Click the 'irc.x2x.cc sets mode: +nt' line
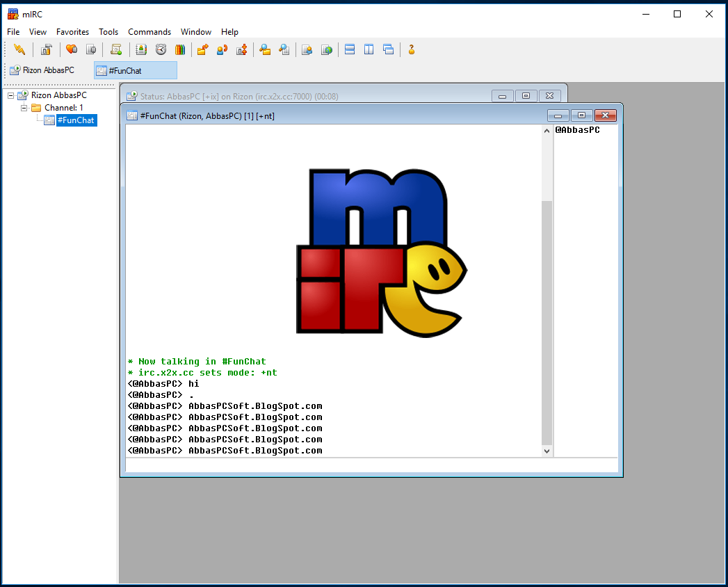 pos(203,373)
